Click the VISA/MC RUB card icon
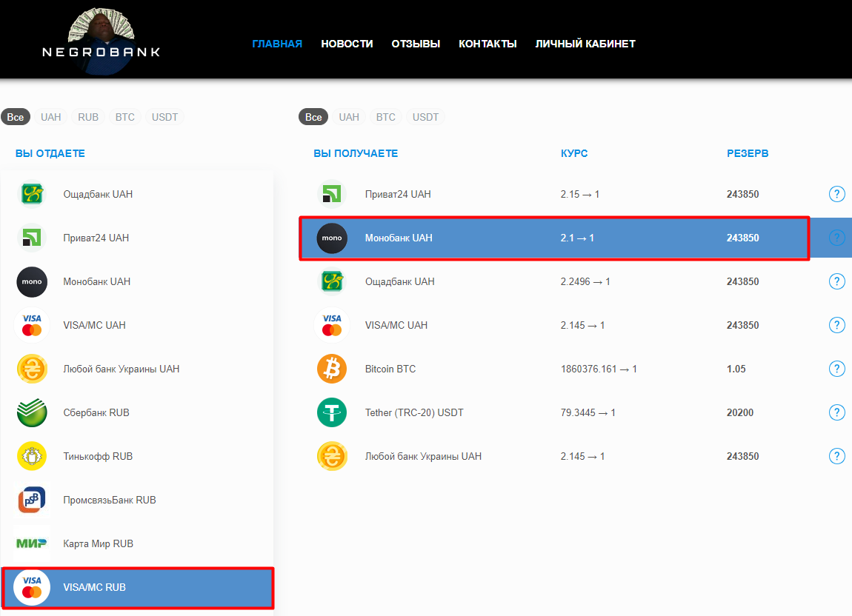Image resolution: width=852 pixels, height=616 pixels. click(32, 587)
